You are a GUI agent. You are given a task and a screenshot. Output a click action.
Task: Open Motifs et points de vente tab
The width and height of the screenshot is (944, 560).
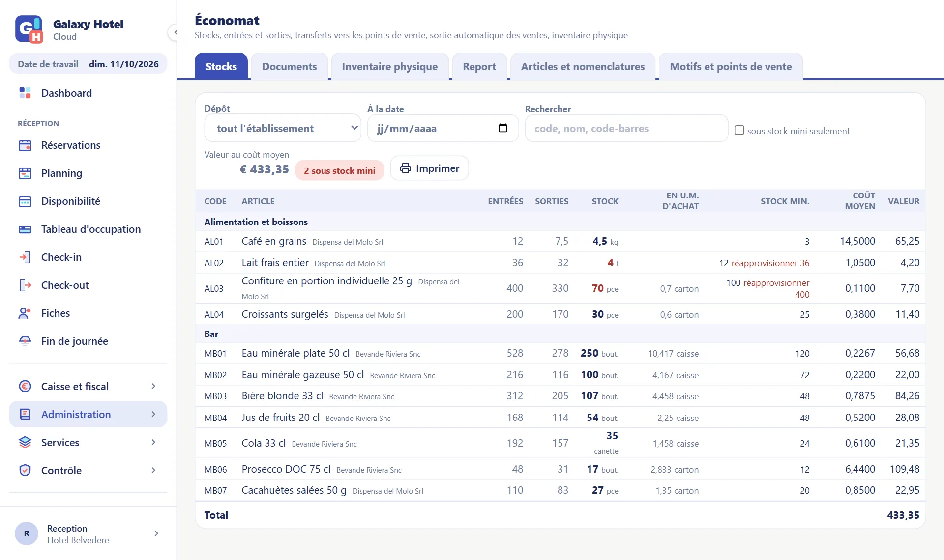(731, 66)
